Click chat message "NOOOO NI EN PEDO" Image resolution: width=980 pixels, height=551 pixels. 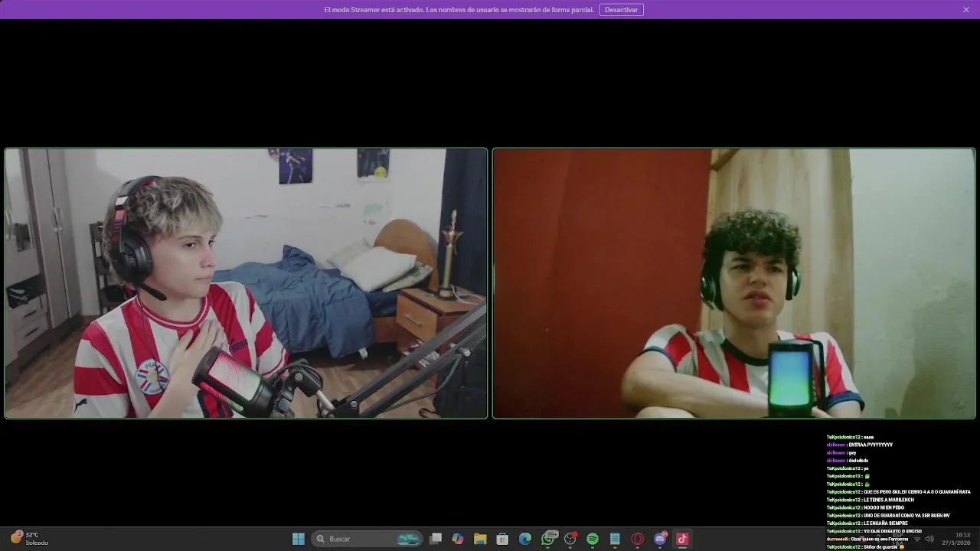coord(884,507)
